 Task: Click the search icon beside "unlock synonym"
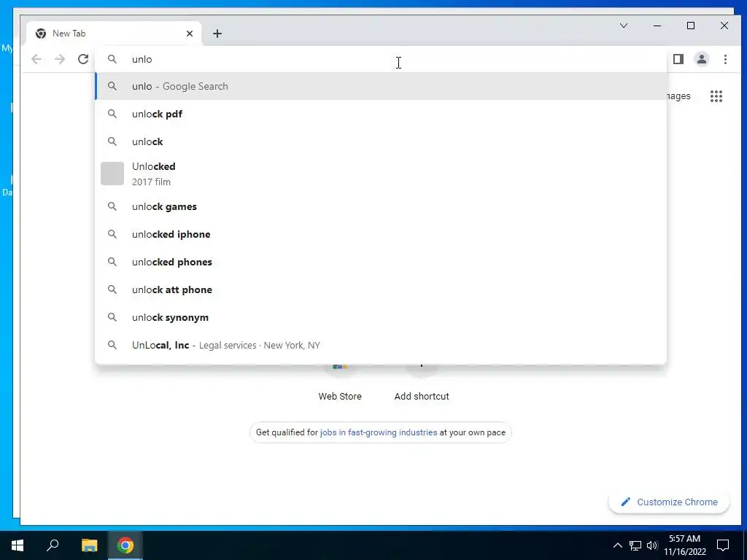112,317
